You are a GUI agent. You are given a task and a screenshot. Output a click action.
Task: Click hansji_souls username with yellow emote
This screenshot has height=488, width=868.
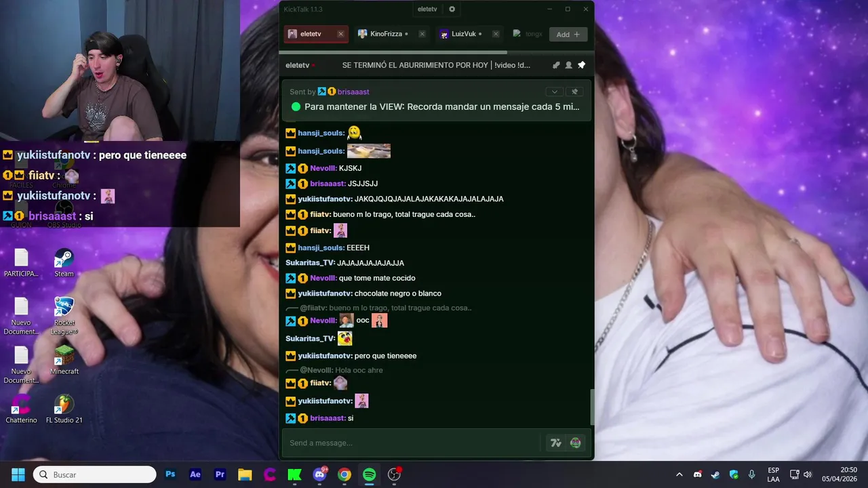[321, 134]
